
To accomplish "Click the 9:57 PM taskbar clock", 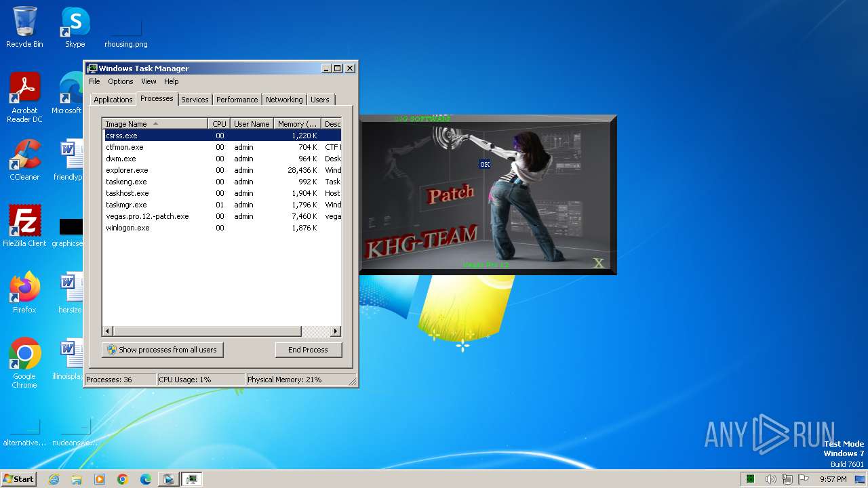I will pos(833,479).
